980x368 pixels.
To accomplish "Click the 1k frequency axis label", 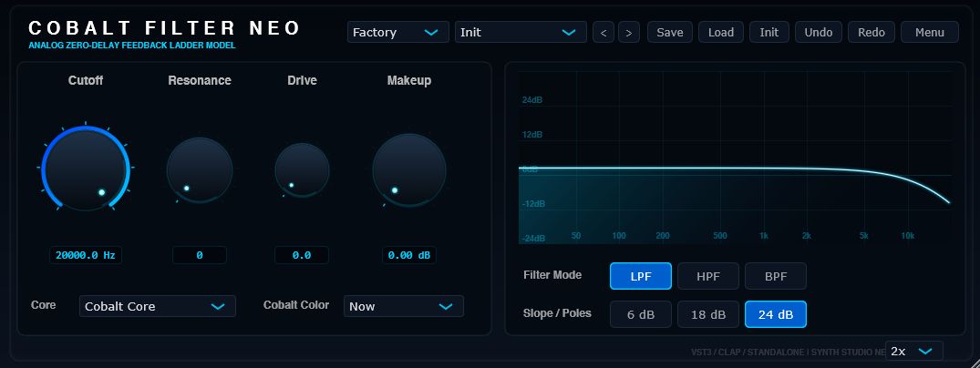I will (x=764, y=236).
